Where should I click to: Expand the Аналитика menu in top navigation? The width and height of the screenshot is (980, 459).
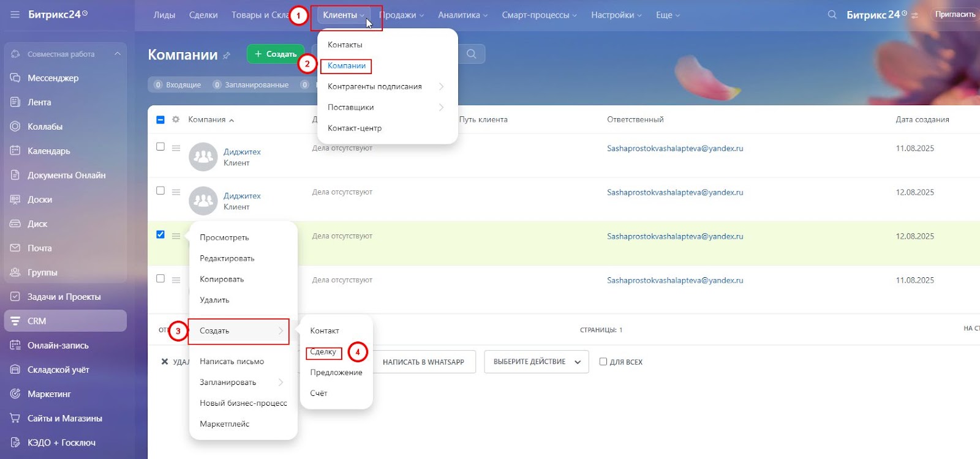click(x=462, y=15)
